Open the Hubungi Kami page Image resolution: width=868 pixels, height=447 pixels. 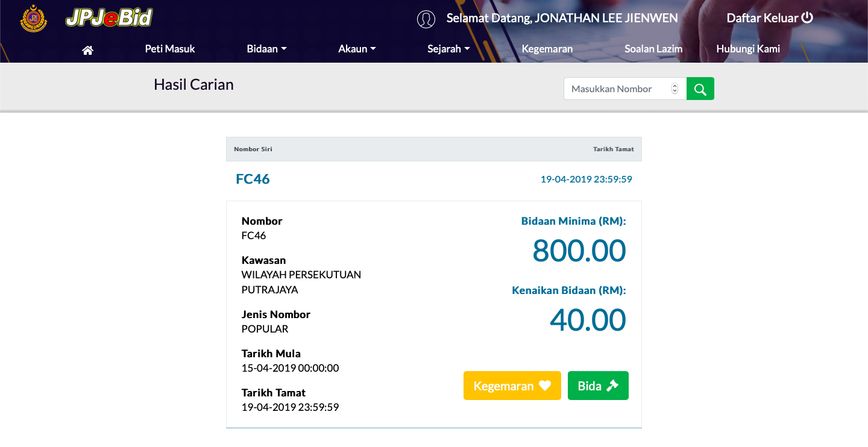point(748,49)
